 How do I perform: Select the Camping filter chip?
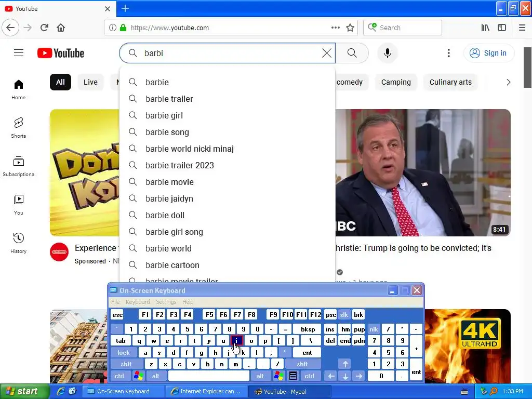(396, 82)
